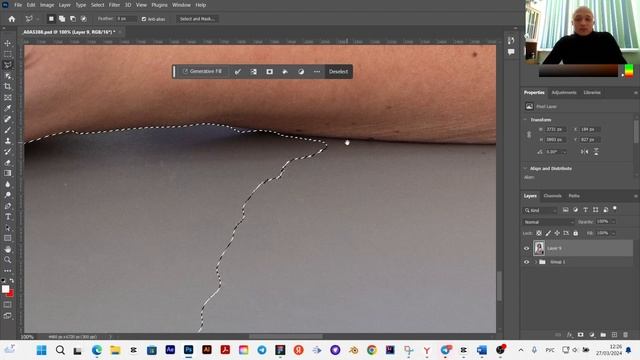Open the layer Opacity dropdown arrow

(x=613, y=222)
